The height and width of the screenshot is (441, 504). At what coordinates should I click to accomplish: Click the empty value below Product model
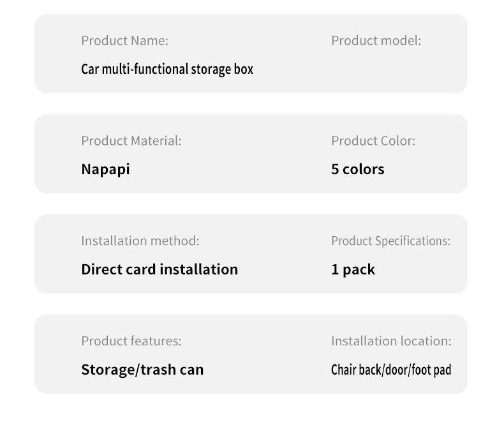point(376,69)
